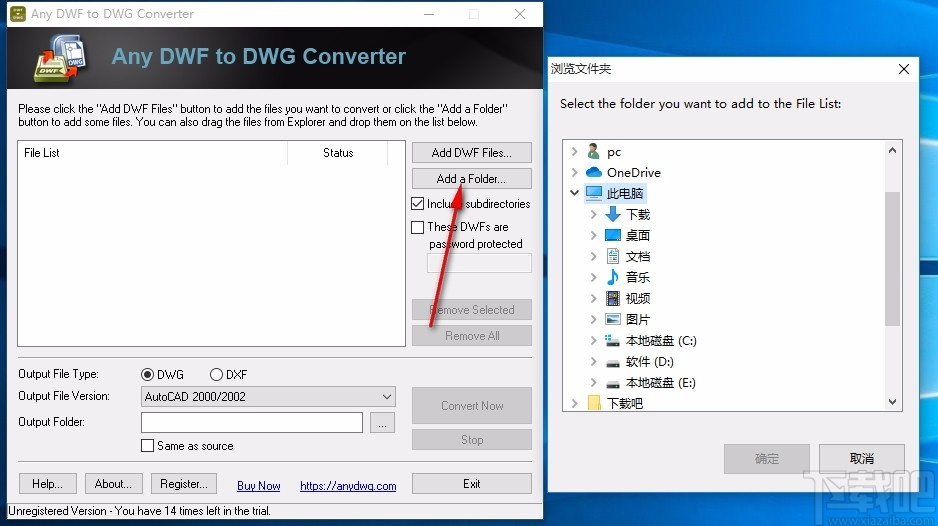Expand the 文档 folder node
Viewport: 938px width, 526px height.
point(593,256)
